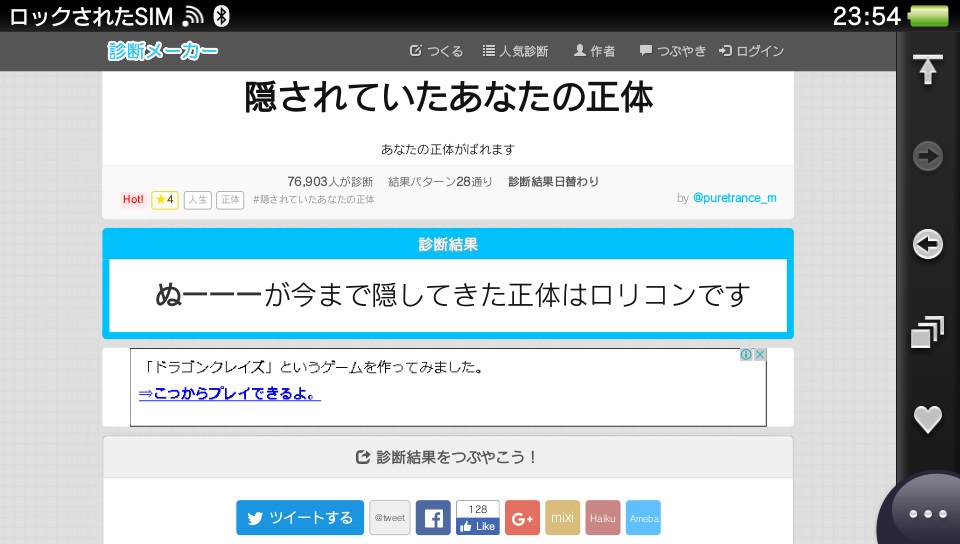
Task: Click the title 隠されていたあなたの正体
Action: click(448, 97)
